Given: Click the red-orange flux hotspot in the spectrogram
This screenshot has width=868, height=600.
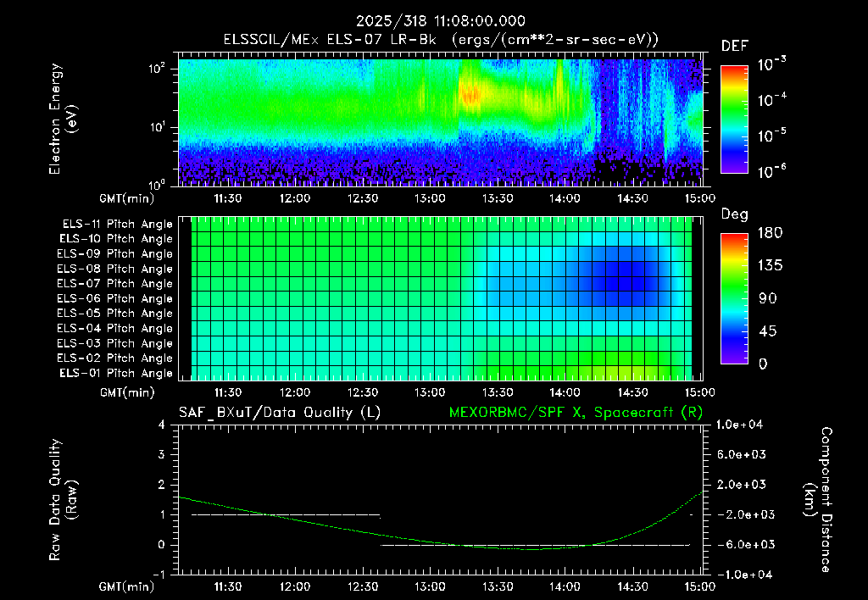Looking at the screenshot, I should tap(470, 95).
